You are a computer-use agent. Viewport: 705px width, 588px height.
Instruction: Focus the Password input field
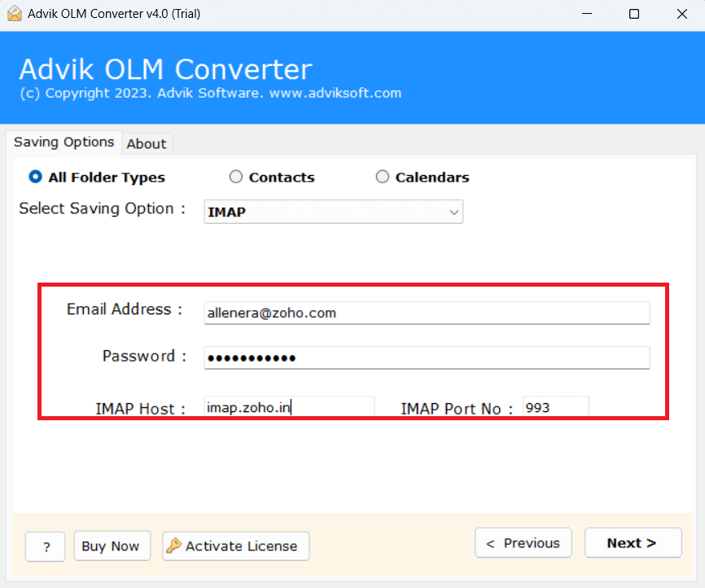tap(427, 358)
